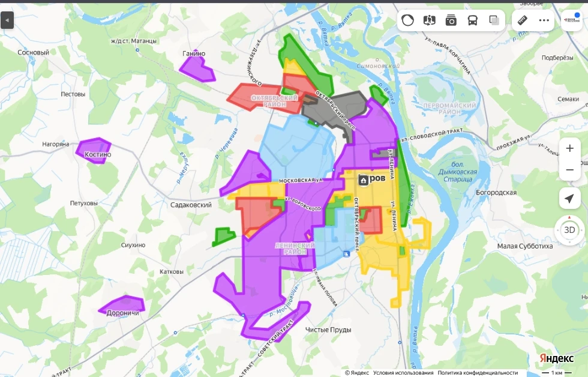Image resolution: width=588 pixels, height=377 pixels.
Task: Open the © Яндекс copyright link
Action: click(356, 373)
